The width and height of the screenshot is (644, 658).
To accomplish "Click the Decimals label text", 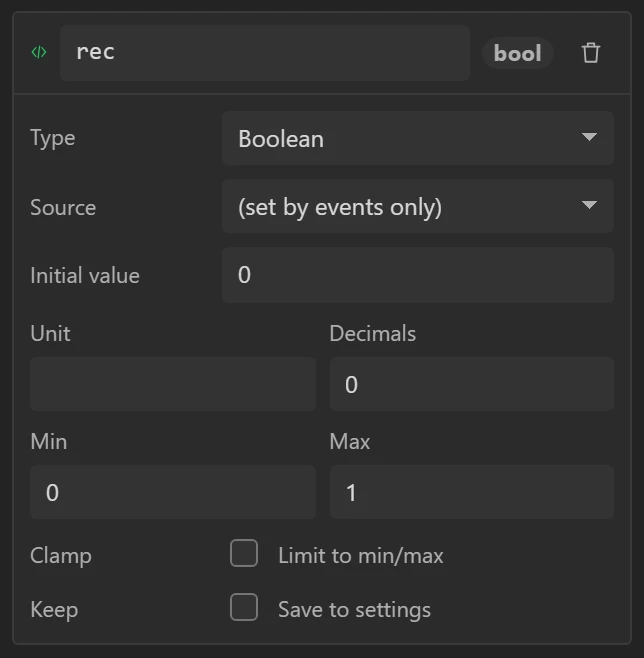I will [x=373, y=334].
